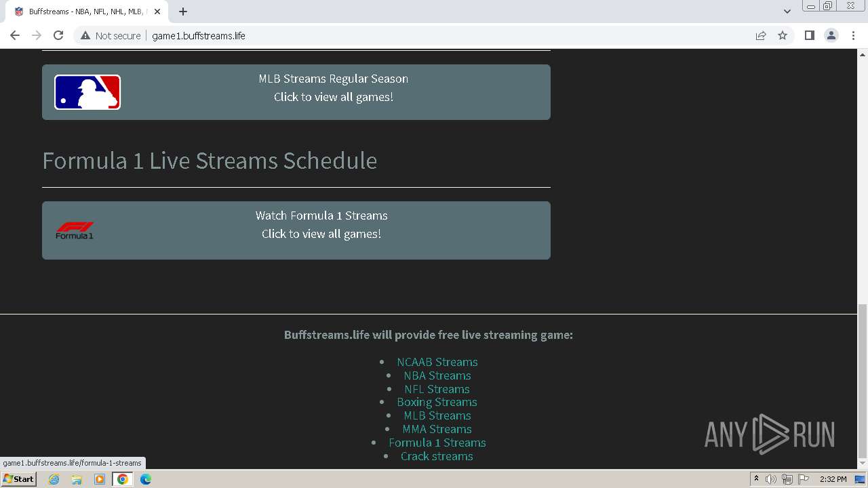Open NBA Streams link
Image resolution: width=868 pixels, height=488 pixels.
[x=437, y=375]
